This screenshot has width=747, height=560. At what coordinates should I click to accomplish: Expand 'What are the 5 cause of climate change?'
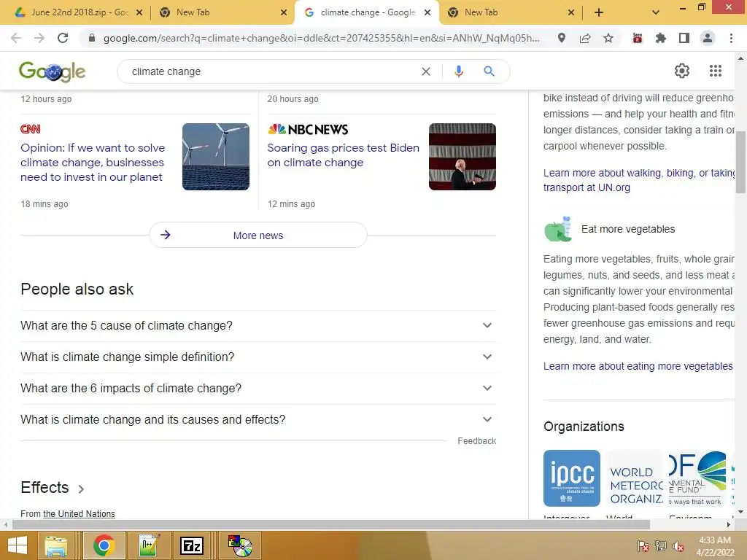pos(258,326)
